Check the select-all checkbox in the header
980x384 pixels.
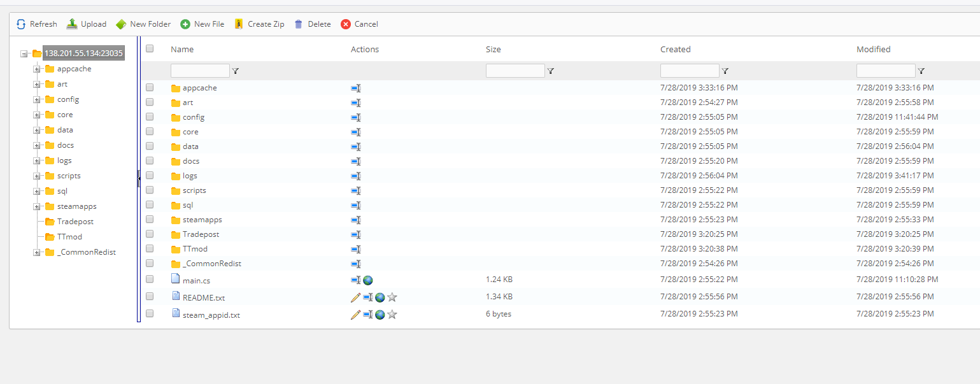tap(150, 48)
